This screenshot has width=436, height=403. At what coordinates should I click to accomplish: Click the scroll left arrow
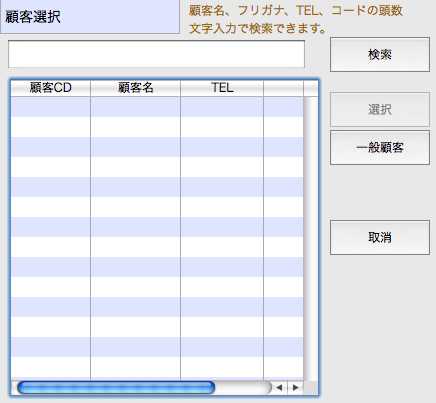tap(279, 388)
